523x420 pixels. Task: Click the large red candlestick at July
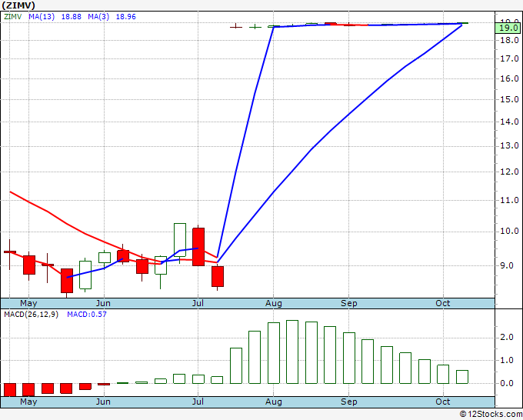198,247
